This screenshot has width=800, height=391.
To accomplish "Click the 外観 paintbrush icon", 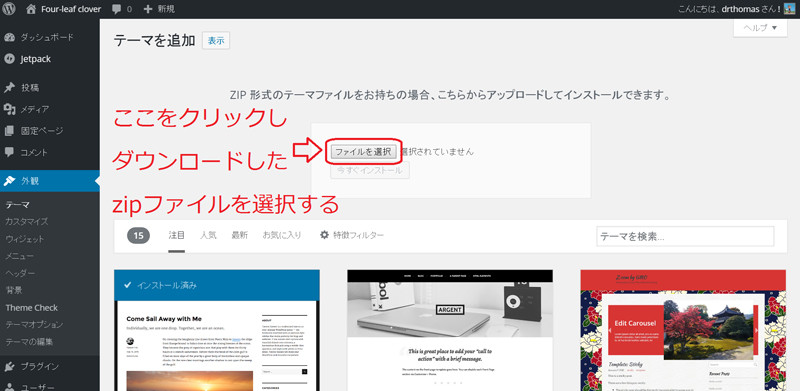I will click(x=9, y=181).
